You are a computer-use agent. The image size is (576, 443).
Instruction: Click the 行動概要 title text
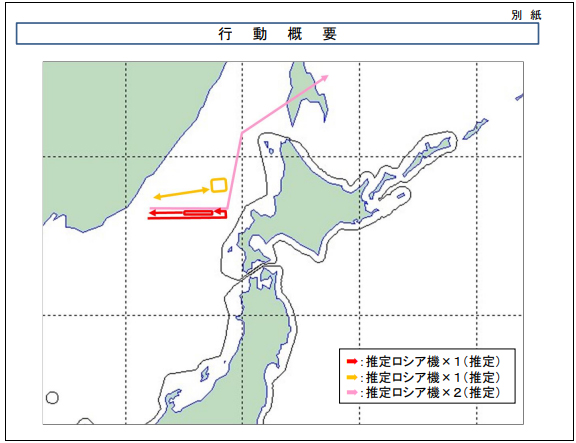[278, 34]
